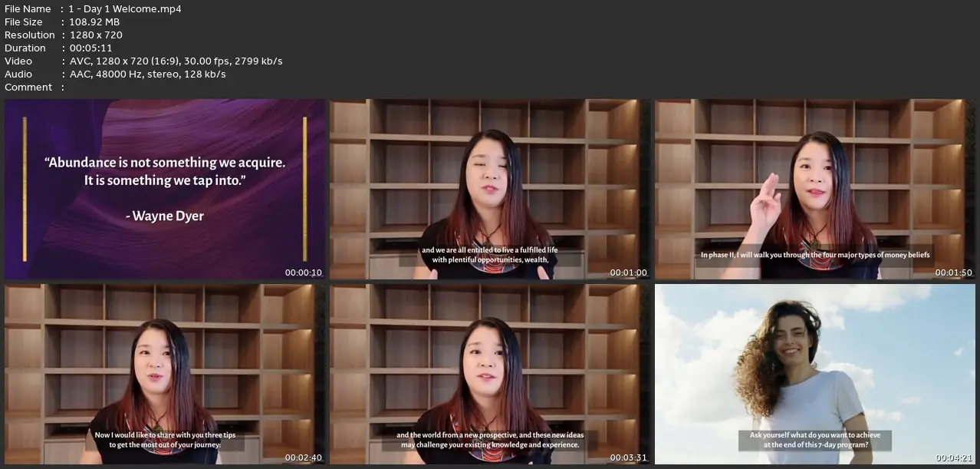The image size is (980, 469).
Task: Click the 'Audio' label
Action: click(18, 74)
